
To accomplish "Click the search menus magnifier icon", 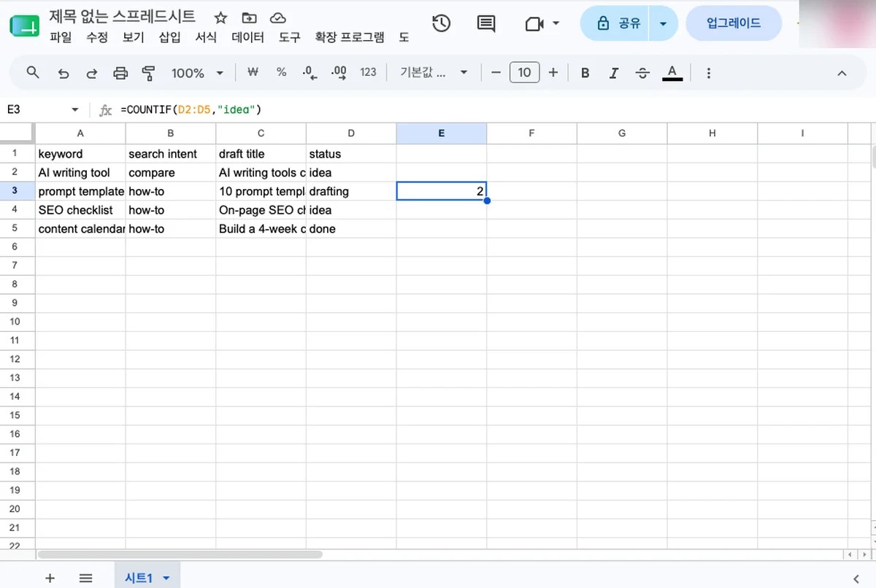I will (x=33, y=72).
